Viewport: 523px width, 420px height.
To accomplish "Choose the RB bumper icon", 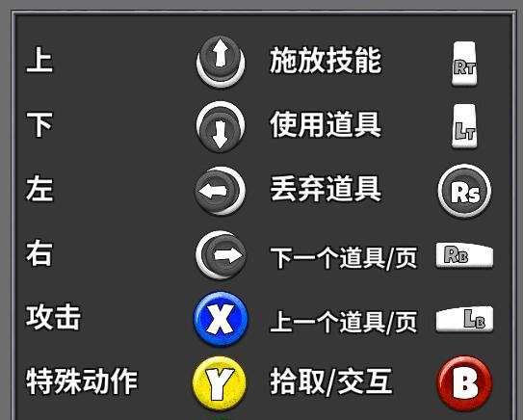I will pyautogui.click(x=464, y=255).
